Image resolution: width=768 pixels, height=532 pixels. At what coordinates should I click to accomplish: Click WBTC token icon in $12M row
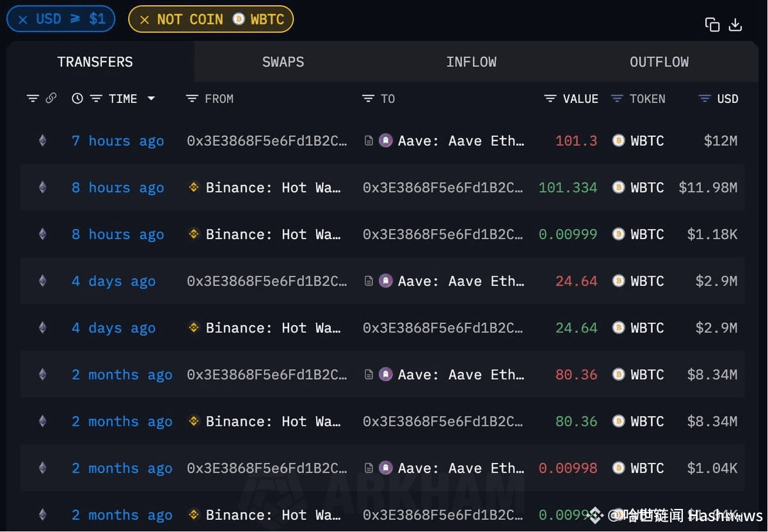[x=618, y=141]
